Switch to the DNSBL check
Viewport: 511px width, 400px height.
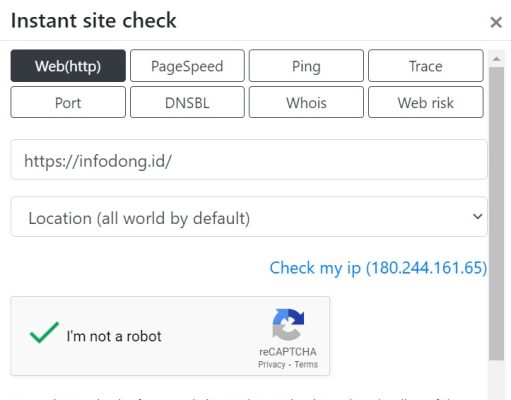point(187,102)
